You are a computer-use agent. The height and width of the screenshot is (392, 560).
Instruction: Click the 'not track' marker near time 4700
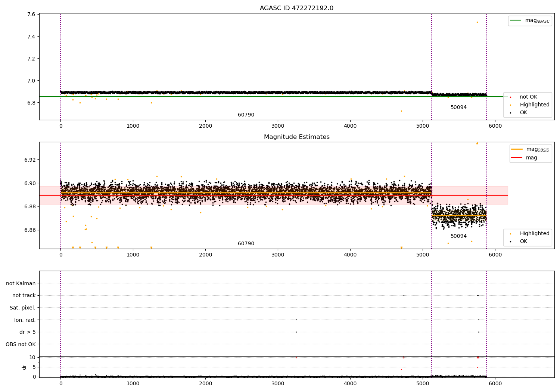(403, 296)
